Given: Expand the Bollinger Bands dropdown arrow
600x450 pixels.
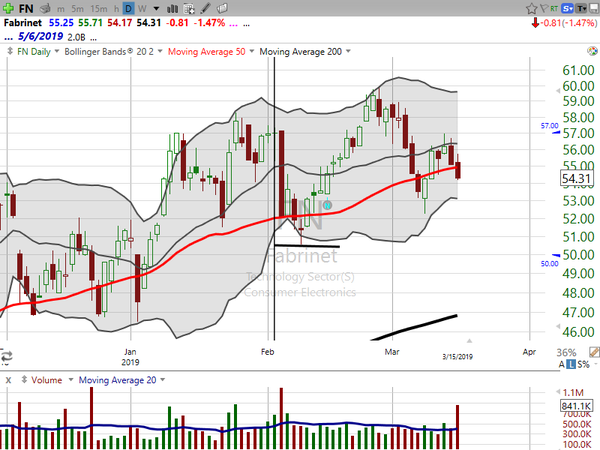Looking at the screenshot, I should click(160, 51).
